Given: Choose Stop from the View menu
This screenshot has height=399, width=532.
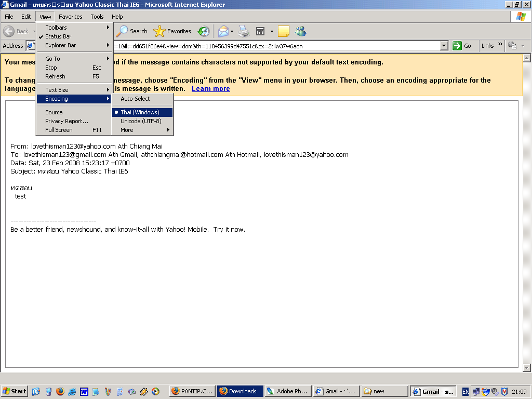Looking at the screenshot, I should point(74,68).
